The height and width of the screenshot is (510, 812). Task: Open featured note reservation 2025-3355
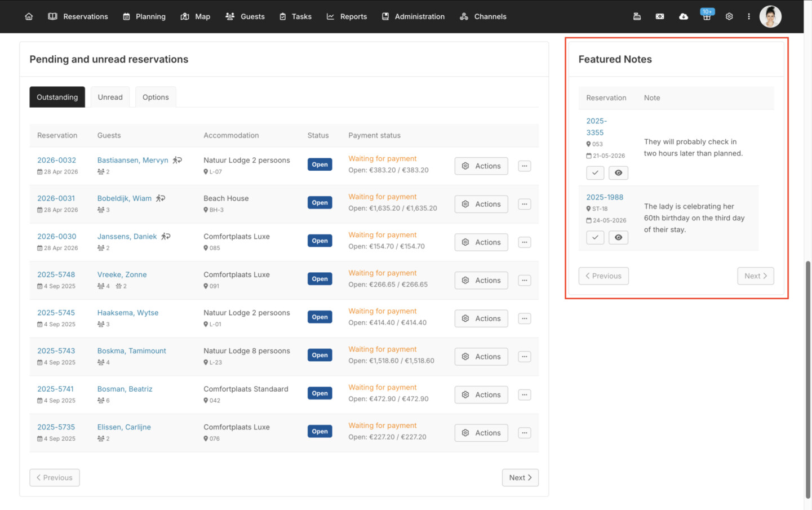pyautogui.click(x=596, y=127)
